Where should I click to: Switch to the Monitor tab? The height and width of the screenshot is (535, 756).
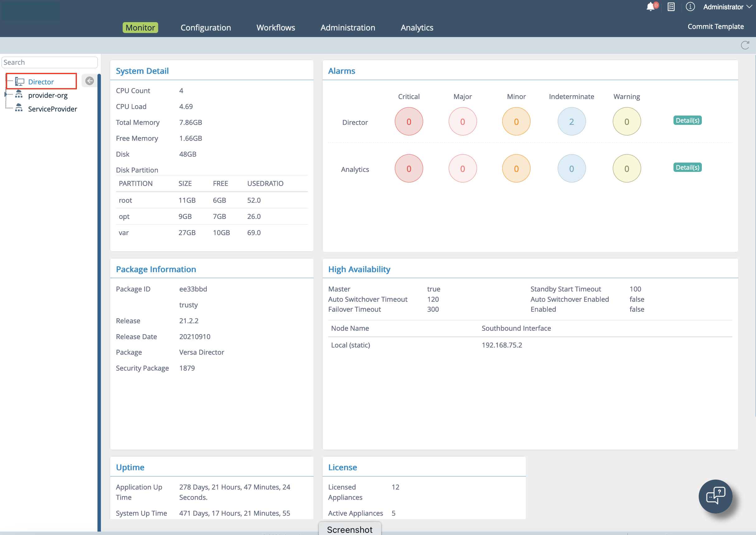(x=140, y=28)
